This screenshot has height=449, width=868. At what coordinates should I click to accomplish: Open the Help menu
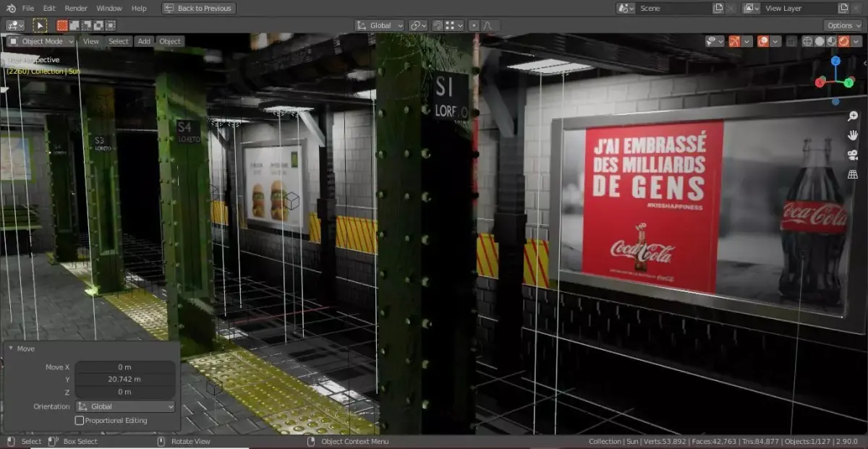click(x=139, y=8)
